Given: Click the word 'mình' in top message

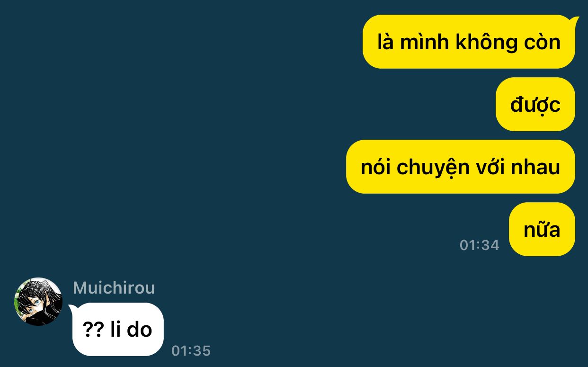Looking at the screenshot, I should coord(424,42).
